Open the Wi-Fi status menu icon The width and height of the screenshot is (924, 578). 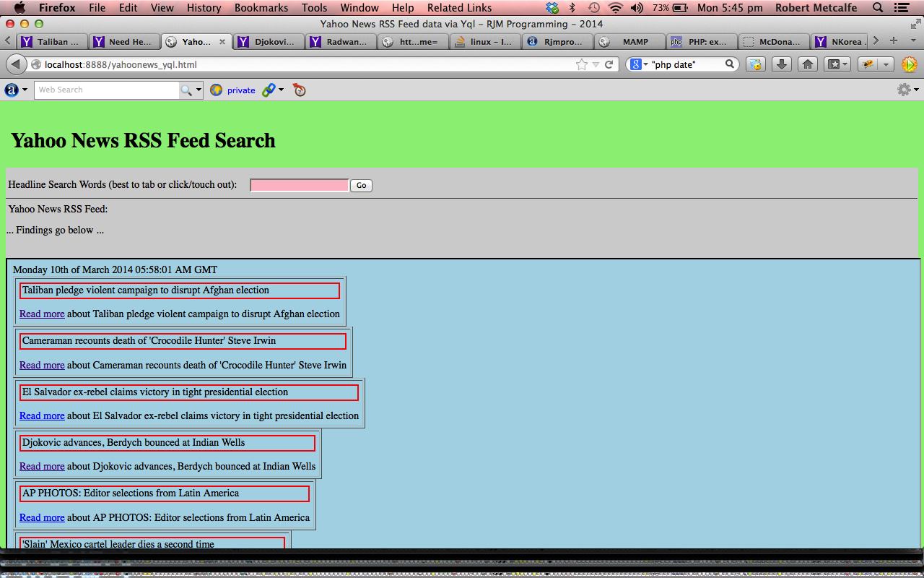(x=616, y=8)
